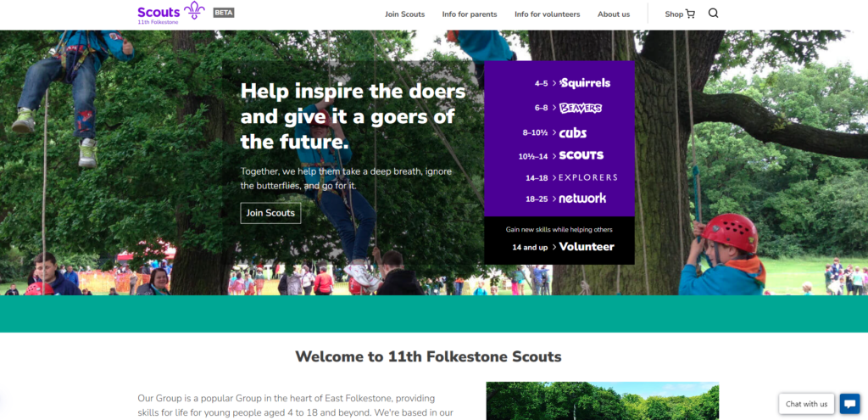The image size is (868, 420).
Task: Select the Squirrels section logo
Action: [585, 83]
